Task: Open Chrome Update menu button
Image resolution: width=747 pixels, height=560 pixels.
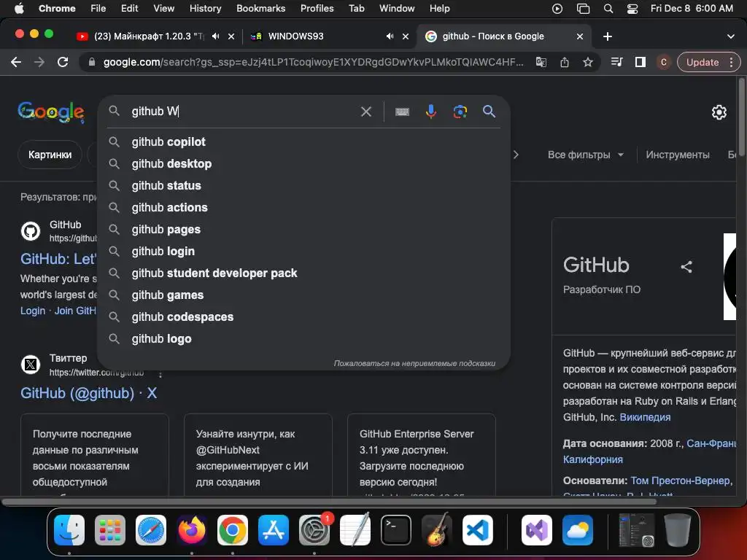Action: (708, 63)
